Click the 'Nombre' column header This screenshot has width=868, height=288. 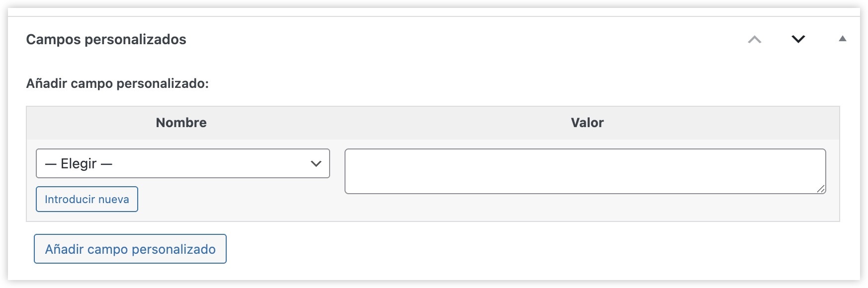[x=181, y=123]
